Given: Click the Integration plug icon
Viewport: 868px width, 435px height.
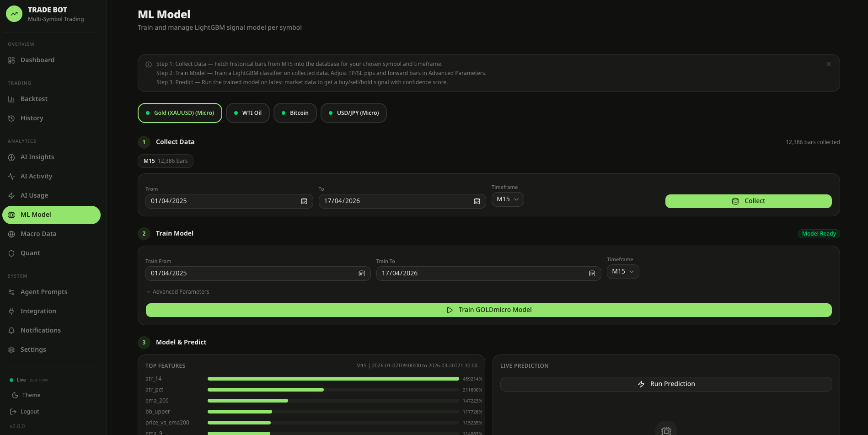Looking at the screenshot, I should click(x=11, y=311).
